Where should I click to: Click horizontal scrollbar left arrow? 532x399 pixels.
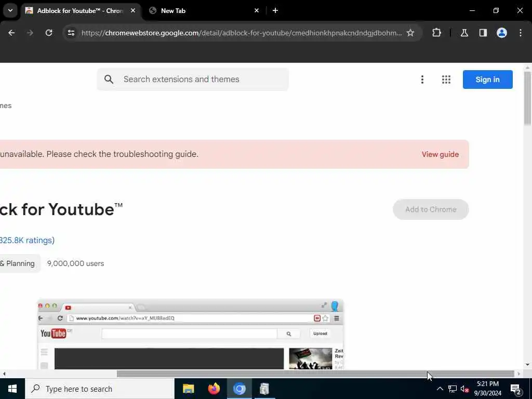(4, 374)
